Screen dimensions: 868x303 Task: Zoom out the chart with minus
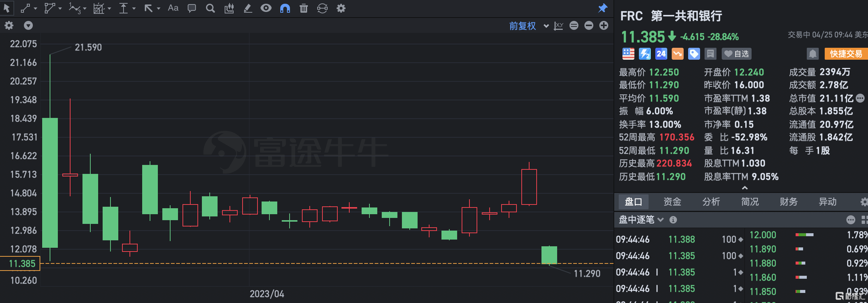[x=589, y=25]
